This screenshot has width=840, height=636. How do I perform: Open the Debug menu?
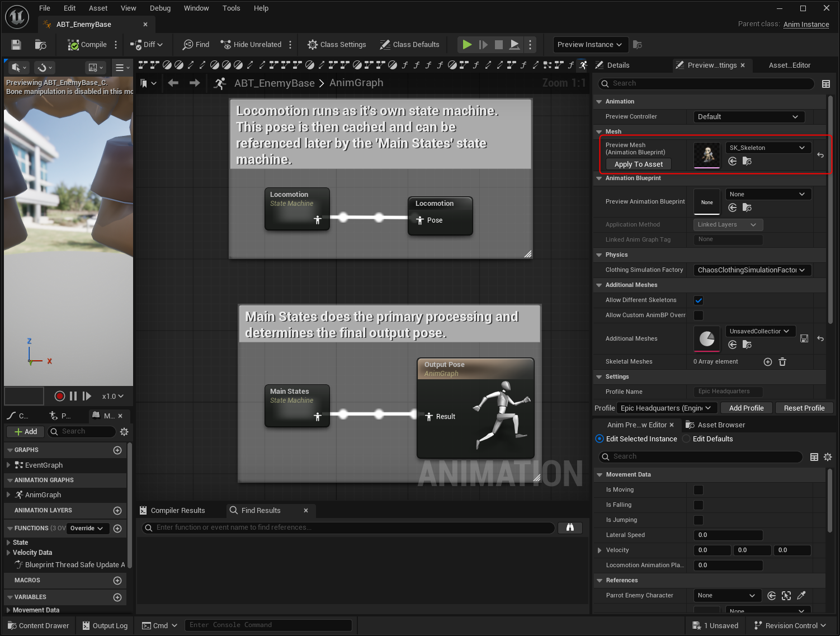[x=160, y=8]
